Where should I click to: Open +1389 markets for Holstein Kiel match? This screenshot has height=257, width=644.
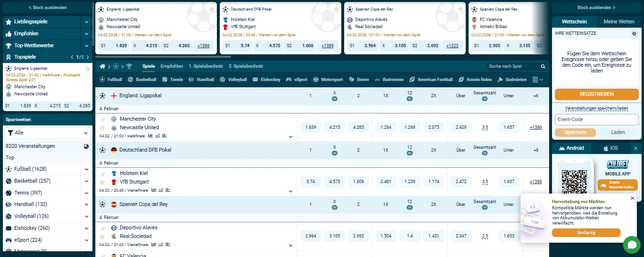[536, 182]
